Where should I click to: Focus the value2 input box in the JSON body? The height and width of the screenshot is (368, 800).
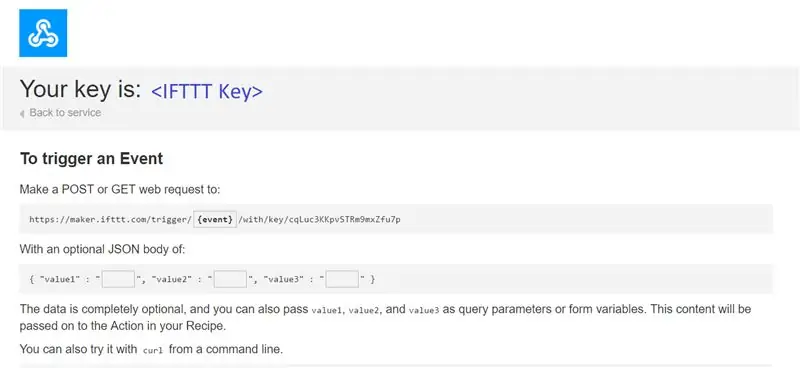(230, 279)
